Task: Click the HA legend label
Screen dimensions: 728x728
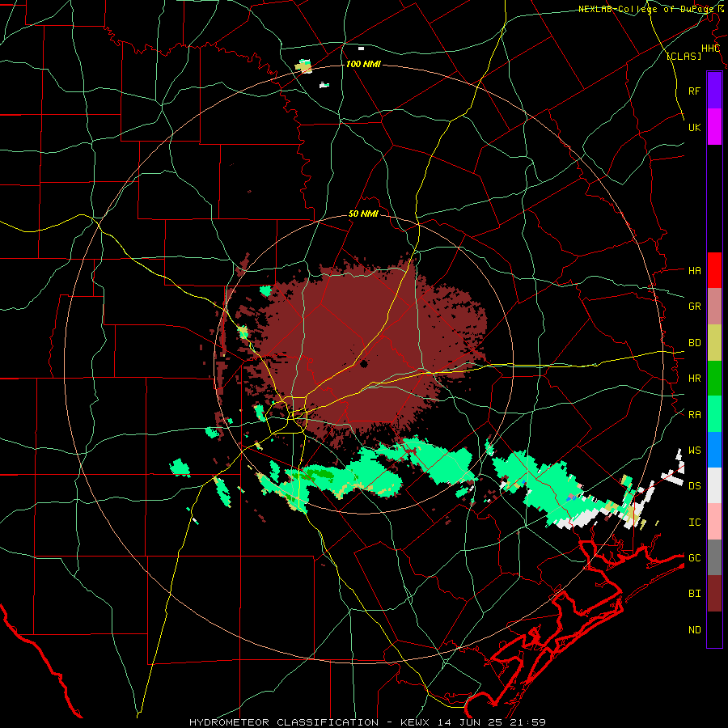Action: pyautogui.click(x=694, y=270)
